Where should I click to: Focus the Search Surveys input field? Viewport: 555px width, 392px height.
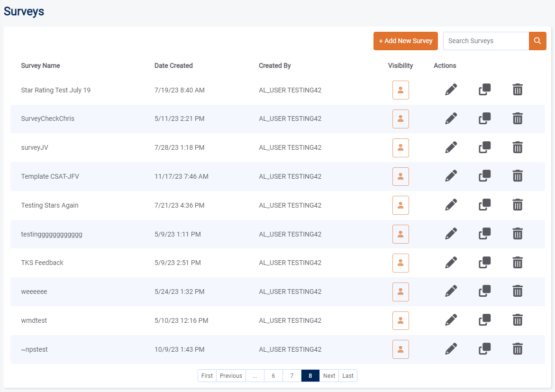pyautogui.click(x=486, y=41)
